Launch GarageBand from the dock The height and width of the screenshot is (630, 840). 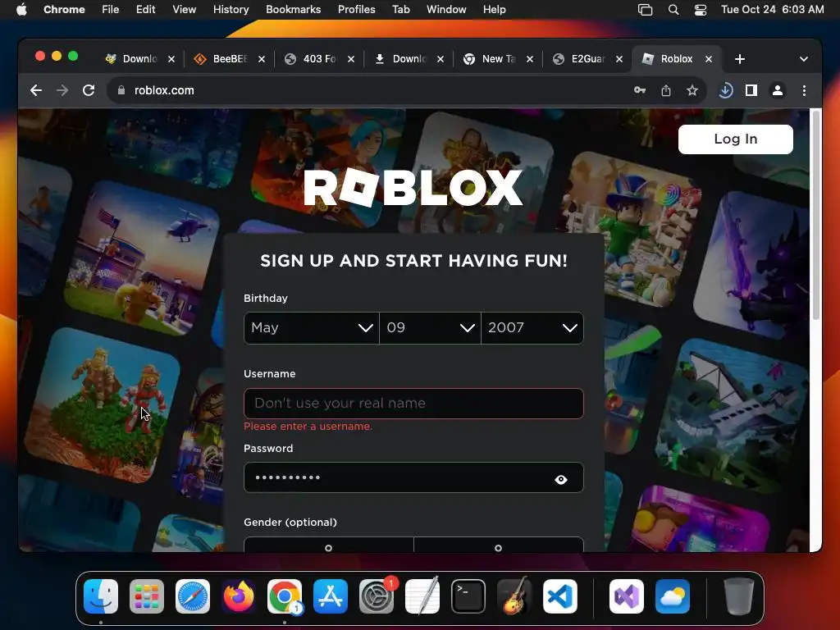coord(514,596)
